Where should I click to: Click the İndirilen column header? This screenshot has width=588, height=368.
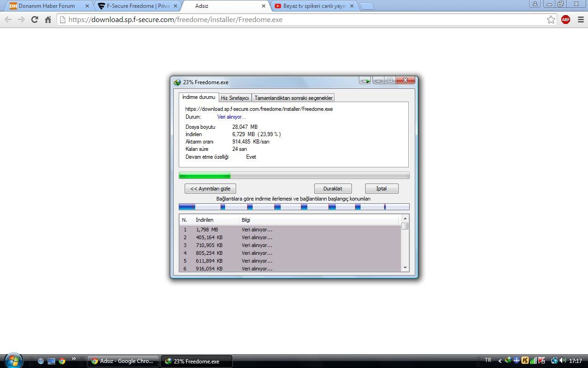tap(216, 220)
